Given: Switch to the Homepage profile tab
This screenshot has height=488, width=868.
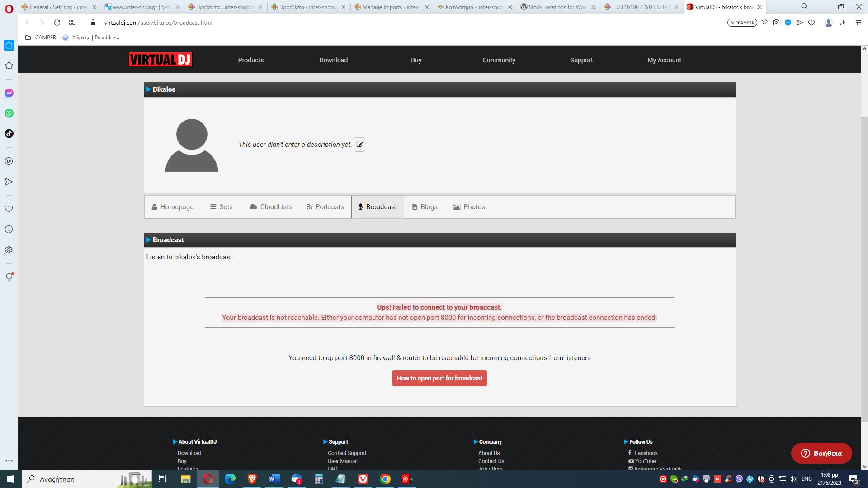Looking at the screenshot, I should click(x=172, y=207).
